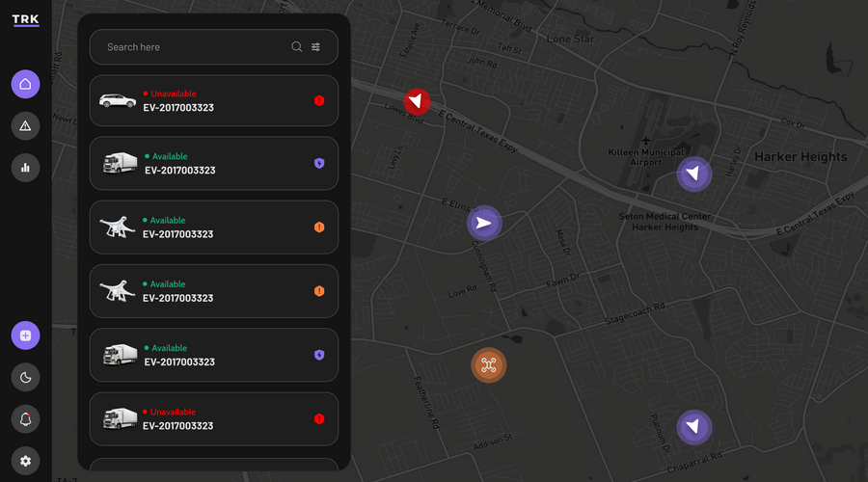Open the alerts warning triangle page
The width and height of the screenshot is (868, 482).
[x=25, y=126]
